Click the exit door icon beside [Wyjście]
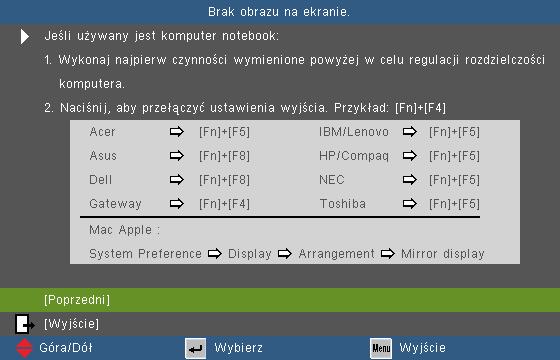The height and width of the screenshot is (360, 560). click(25, 324)
